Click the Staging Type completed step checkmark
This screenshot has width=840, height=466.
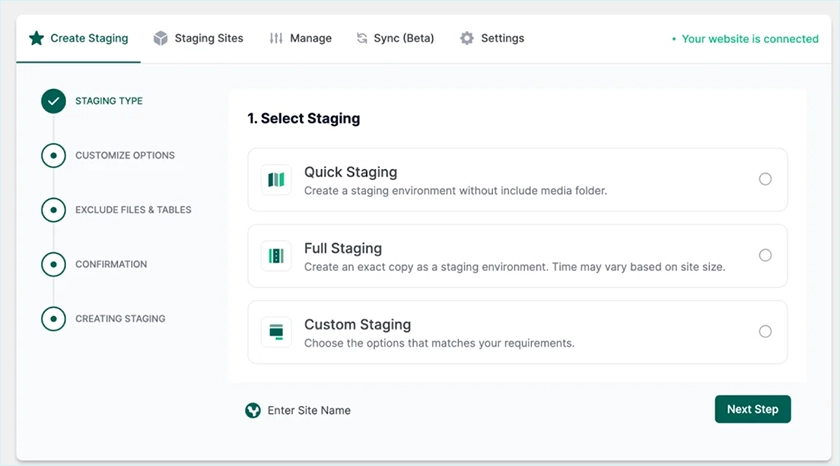tap(53, 101)
